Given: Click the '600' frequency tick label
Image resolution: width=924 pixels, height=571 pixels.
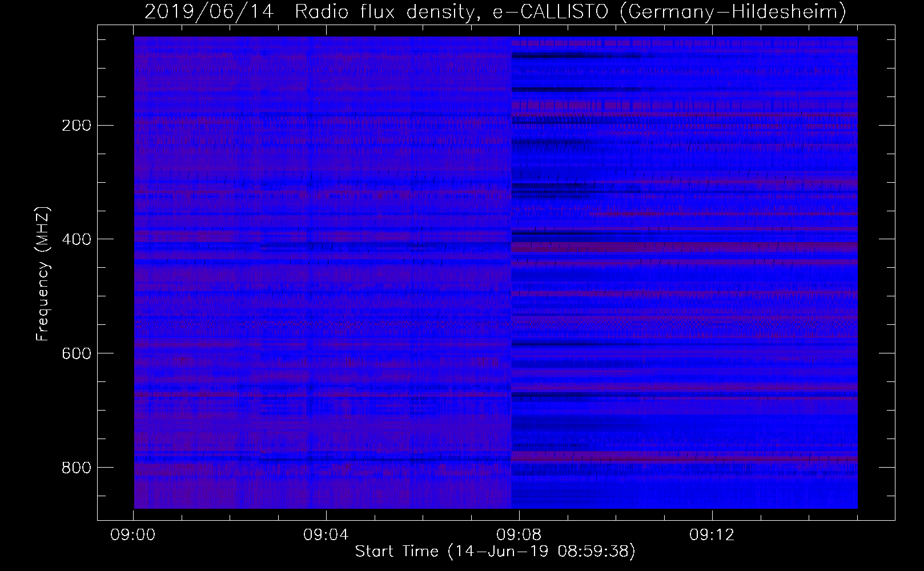Looking at the screenshot, I should pyautogui.click(x=76, y=354).
